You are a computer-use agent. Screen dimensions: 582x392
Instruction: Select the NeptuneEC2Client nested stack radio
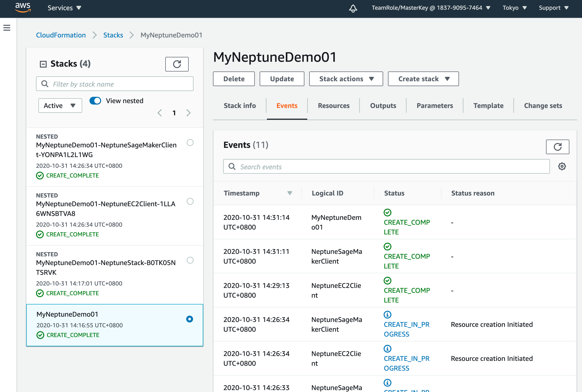[190, 201]
